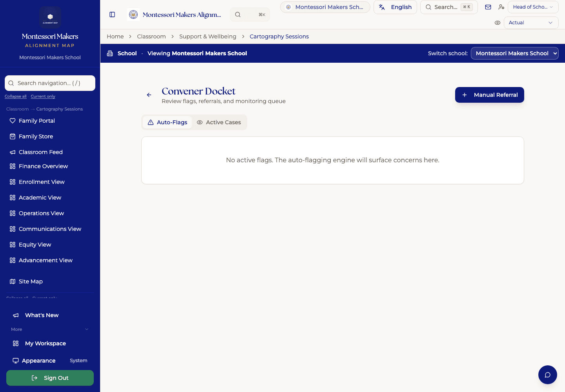Click the Collapse all link
The height and width of the screenshot is (392, 565).
(x=16, y=96)
